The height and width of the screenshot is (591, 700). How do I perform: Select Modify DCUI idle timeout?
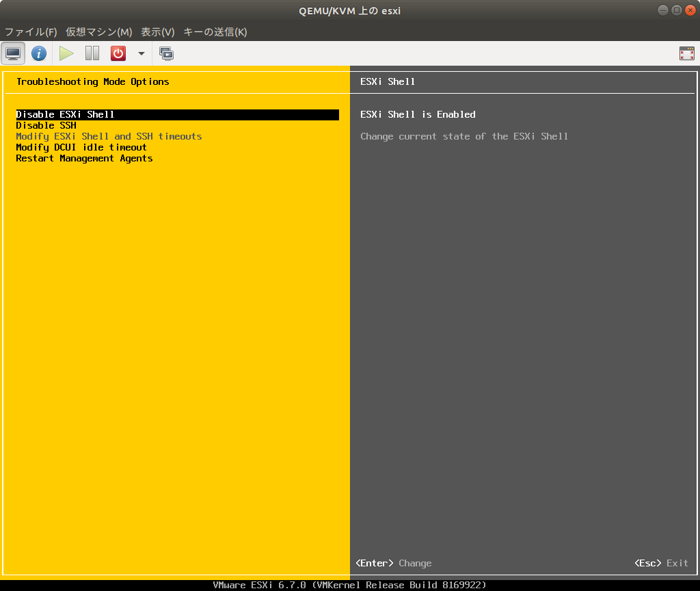[x=81, y=148]
